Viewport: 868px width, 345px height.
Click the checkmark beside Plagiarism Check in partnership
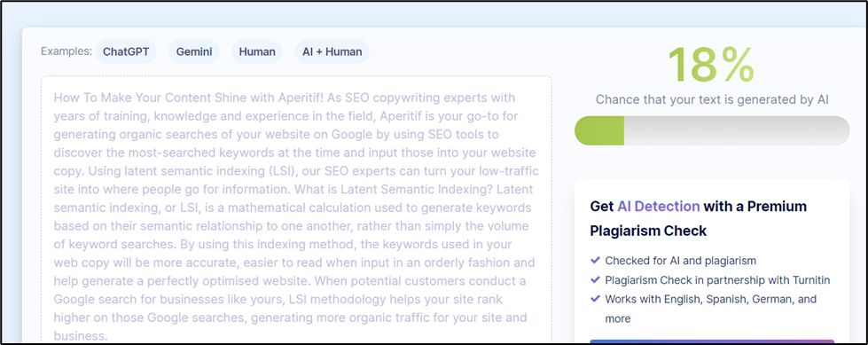[x=596, y=279]
